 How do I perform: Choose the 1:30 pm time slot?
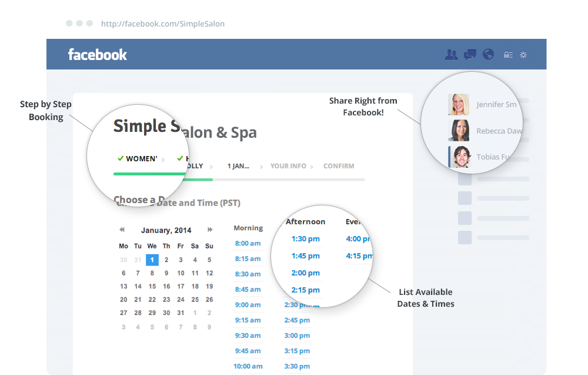click(x=306, y=239)
